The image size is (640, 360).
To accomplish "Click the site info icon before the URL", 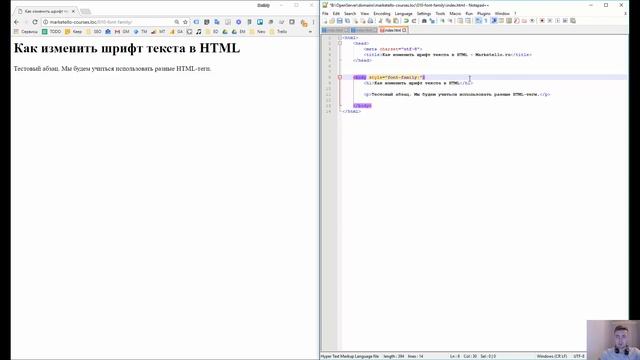I will [46, 22].
